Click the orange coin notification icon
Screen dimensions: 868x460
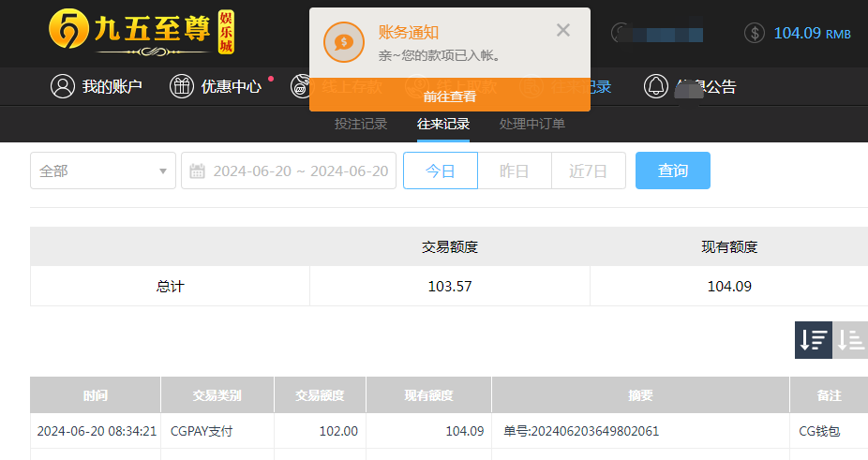tap(344, 42)
